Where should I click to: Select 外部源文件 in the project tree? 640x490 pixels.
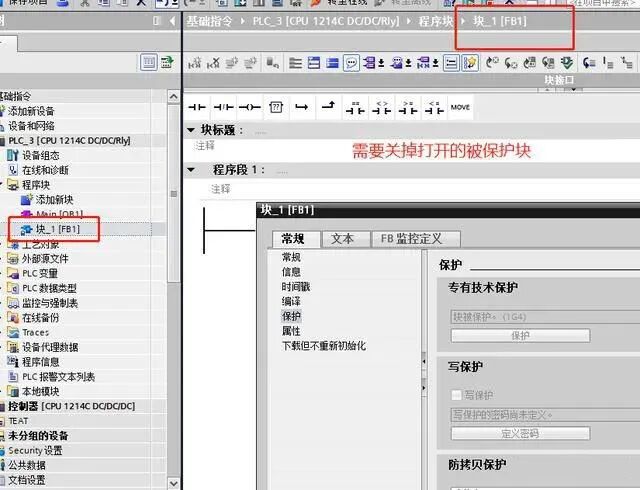[x=45, y=258]
